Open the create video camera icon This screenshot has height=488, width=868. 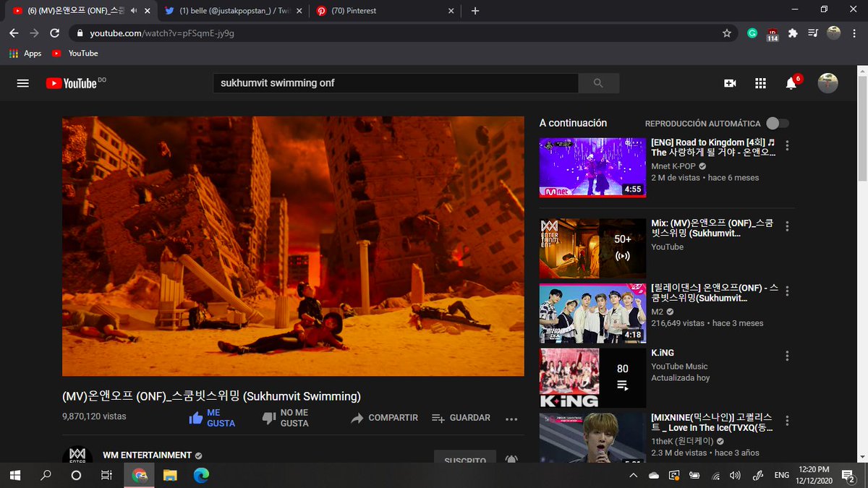(x=730, y=83)
